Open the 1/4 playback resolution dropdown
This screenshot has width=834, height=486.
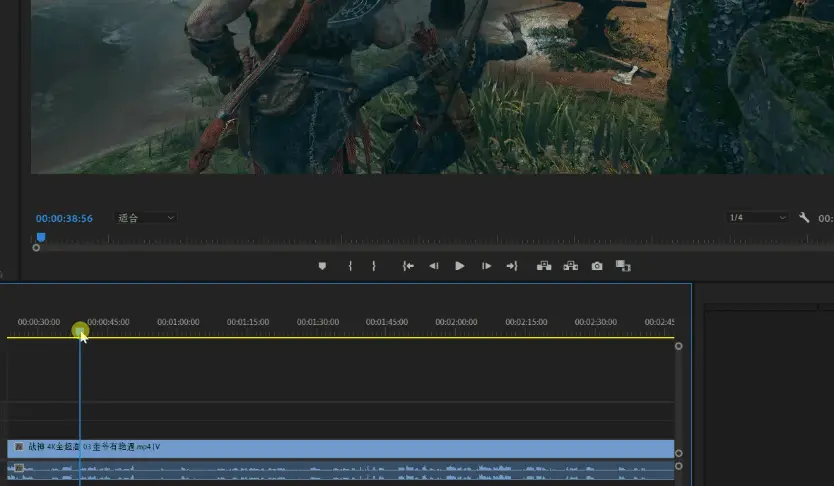(757, 217)
